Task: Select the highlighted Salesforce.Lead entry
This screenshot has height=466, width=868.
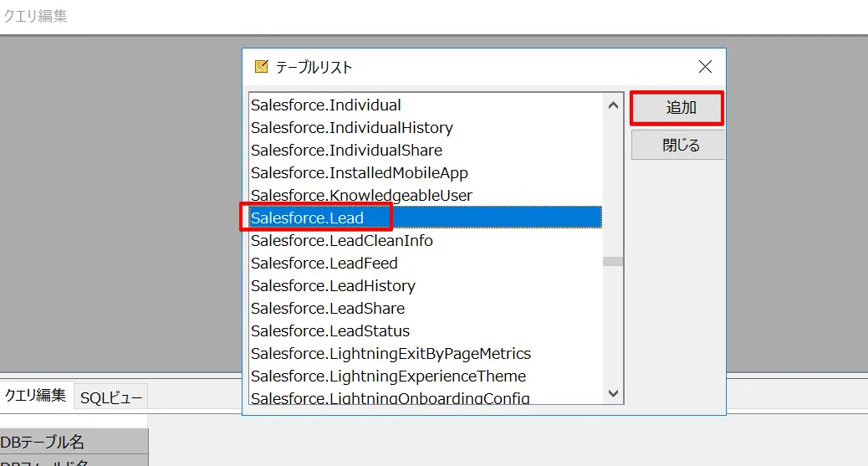Action: point(308,218)
